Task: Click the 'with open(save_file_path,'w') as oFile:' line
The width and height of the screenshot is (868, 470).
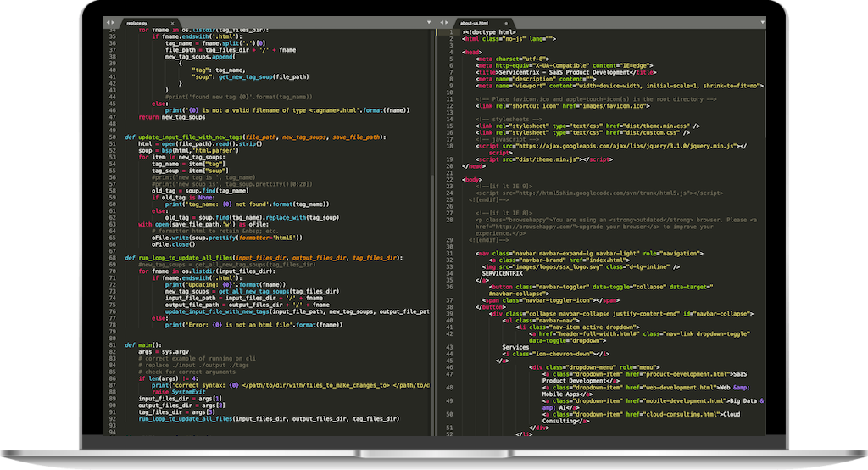Action: tap(203, 225)
